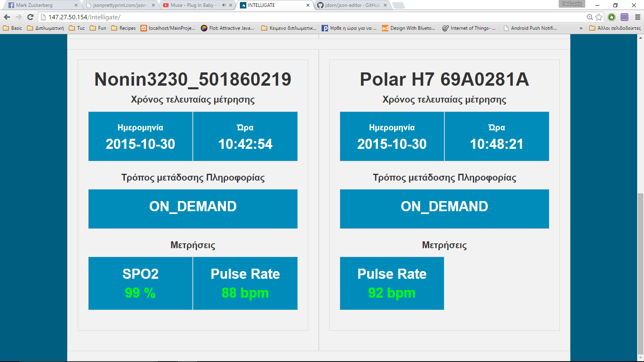Viewport: 644px width, 362px height.
Task: Click the purple barcode extension icon
Action: coord(625,17)
